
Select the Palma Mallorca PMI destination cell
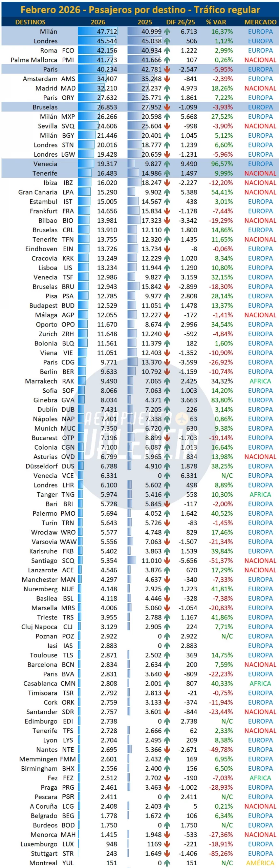(x=42, y=60)
